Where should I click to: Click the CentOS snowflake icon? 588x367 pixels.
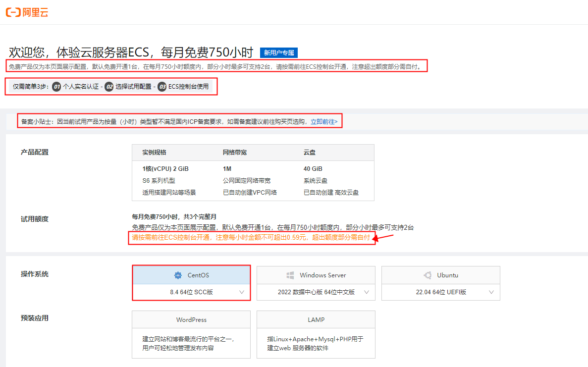tap(178, 275)
